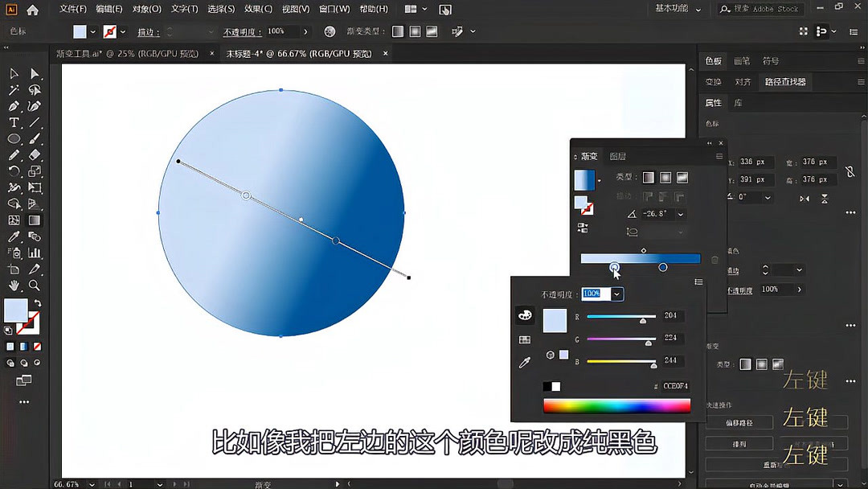Activate the Zoom tool
This screenshot has width=868, height=489.
tap(34, 285)
